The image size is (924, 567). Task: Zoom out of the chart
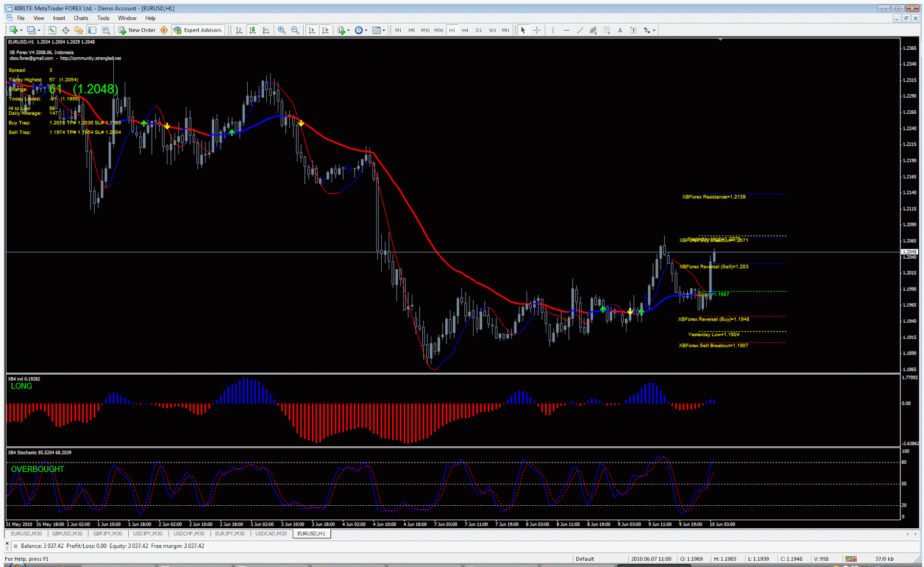click(295, 30)
